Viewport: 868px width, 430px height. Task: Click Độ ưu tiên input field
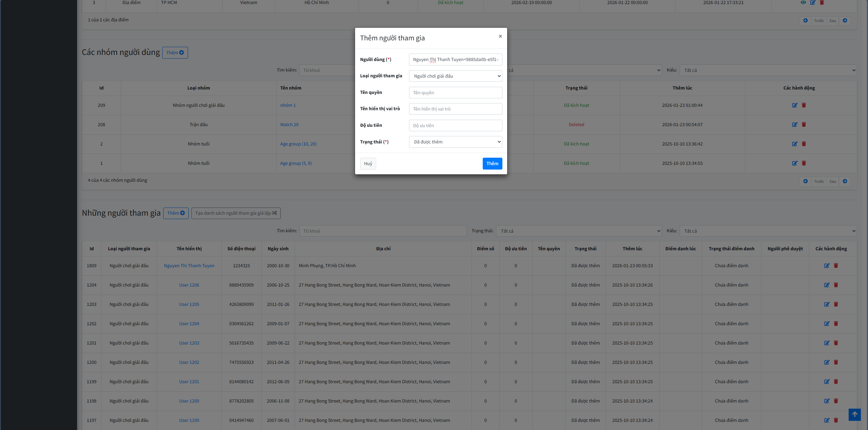(x=455, y=125)
